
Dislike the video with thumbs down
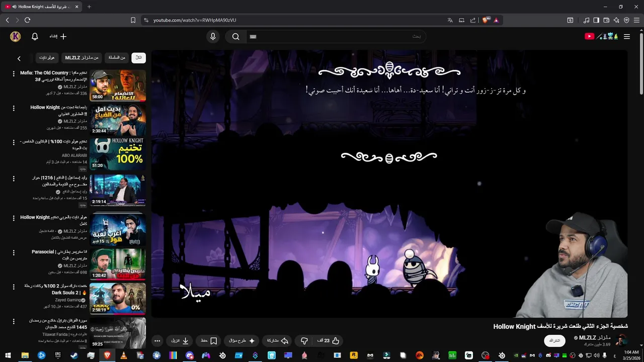click(x=304, y=341)
